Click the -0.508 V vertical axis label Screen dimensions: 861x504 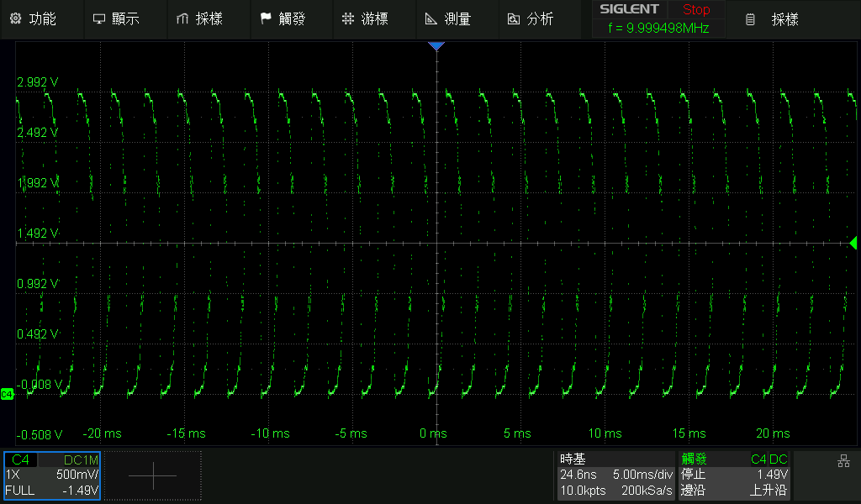tap(39, 435)
